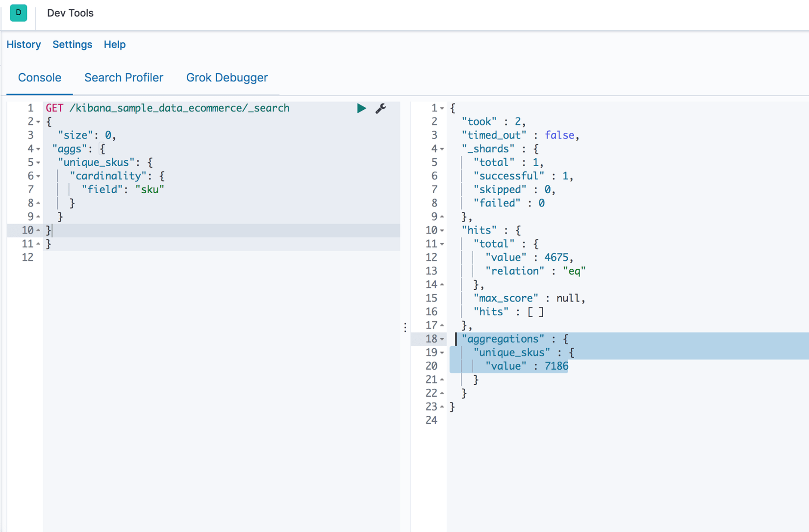Collapse the "aggs" block fold arrow

tap(38, 149)
